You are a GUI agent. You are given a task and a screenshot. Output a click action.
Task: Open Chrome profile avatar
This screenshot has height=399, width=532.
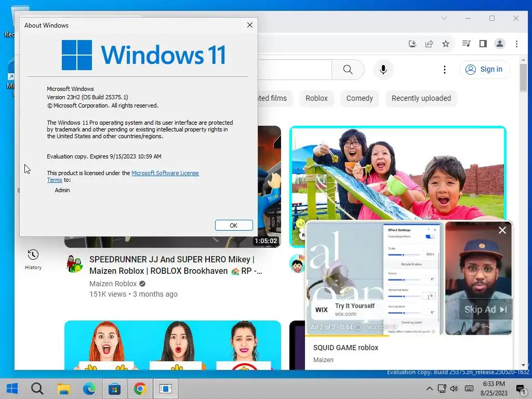tap(499, 44)
